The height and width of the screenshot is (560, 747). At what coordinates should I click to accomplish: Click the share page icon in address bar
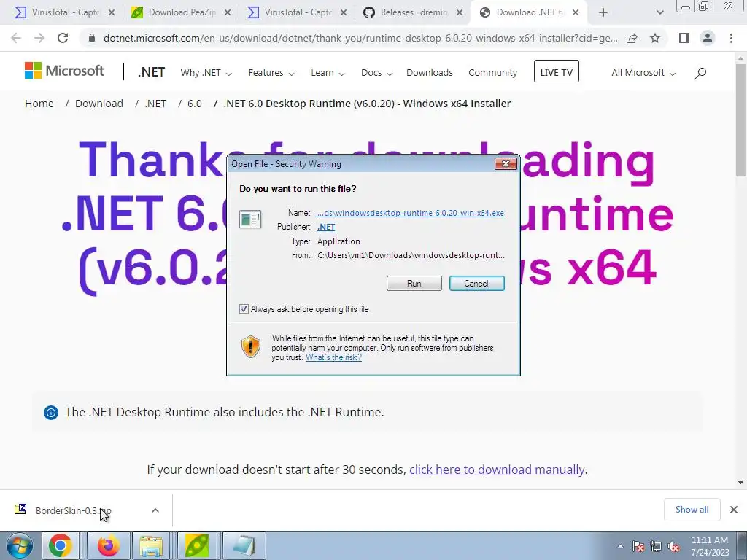click(x=632, y=38)
